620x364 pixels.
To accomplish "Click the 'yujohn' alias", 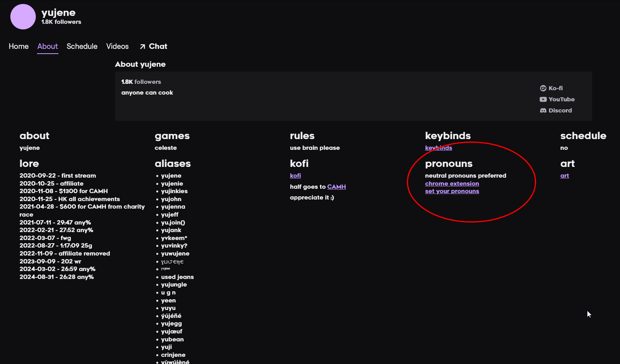I will point(171,199).
